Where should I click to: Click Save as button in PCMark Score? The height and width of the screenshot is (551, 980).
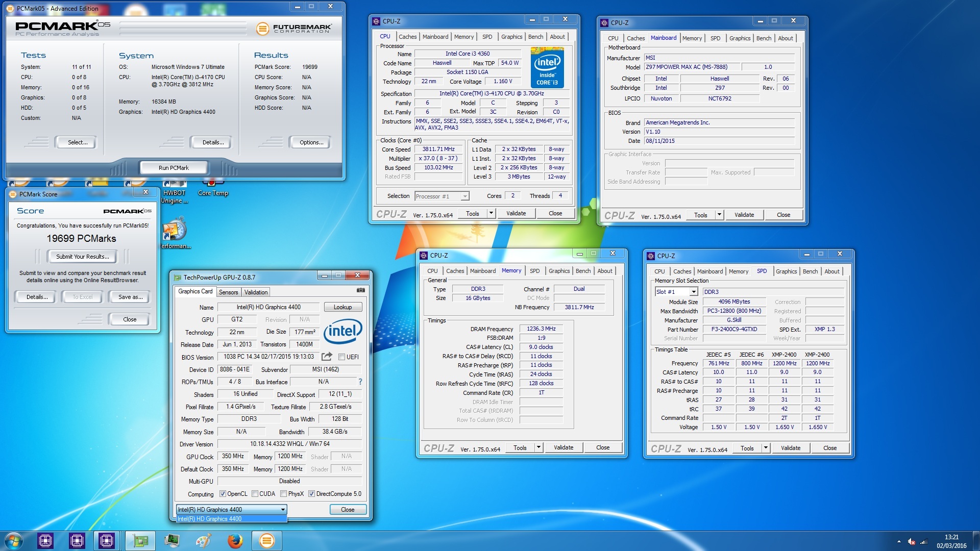[x=130, y=297]
